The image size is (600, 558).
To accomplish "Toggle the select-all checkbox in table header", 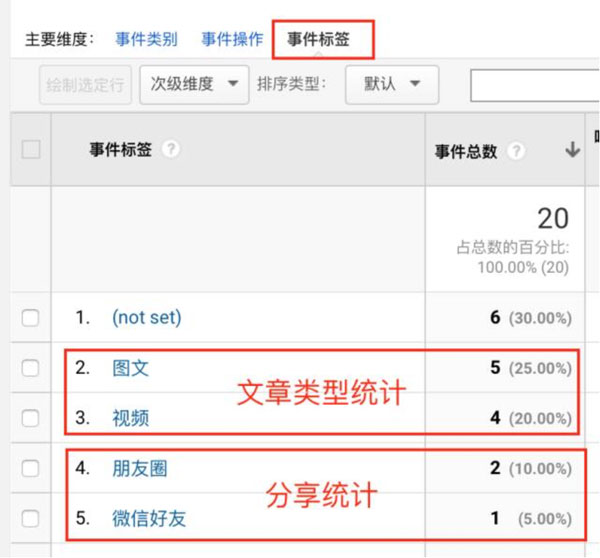I will pos(31,150).
